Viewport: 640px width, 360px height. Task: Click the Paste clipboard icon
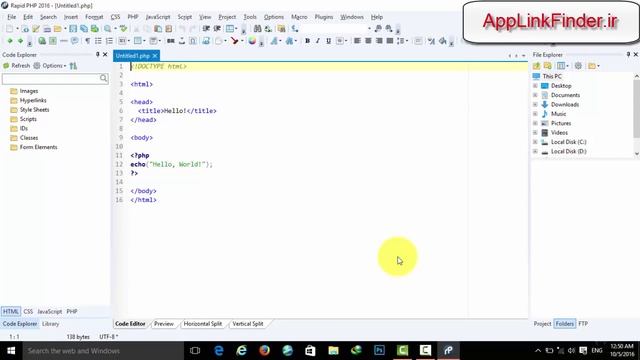pos(158,29)
